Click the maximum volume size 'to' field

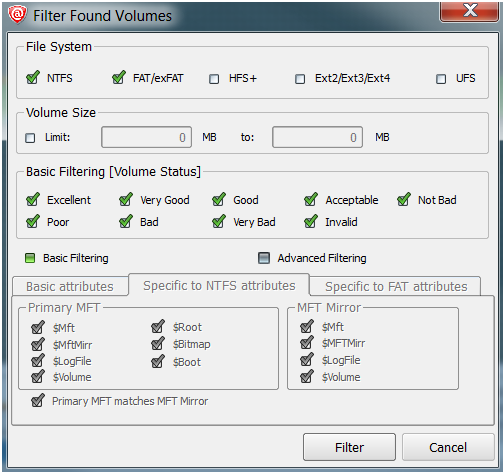tap(317, 137)
